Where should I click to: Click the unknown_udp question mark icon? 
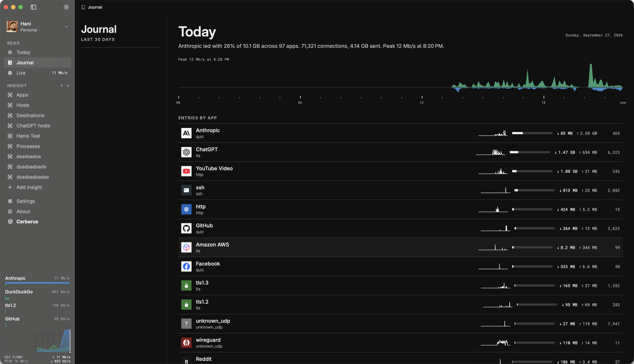pos(186,324)
